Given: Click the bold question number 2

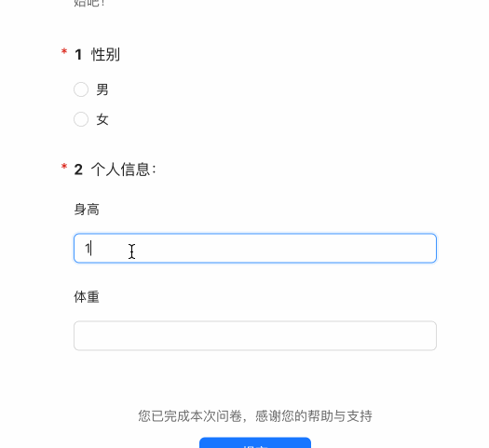Looking at the screenshot, I should point(78,170).
